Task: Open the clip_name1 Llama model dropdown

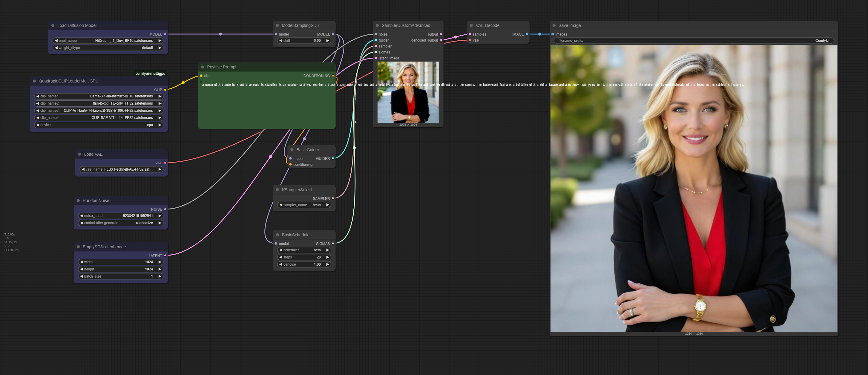Action: [x=99, y=96]
